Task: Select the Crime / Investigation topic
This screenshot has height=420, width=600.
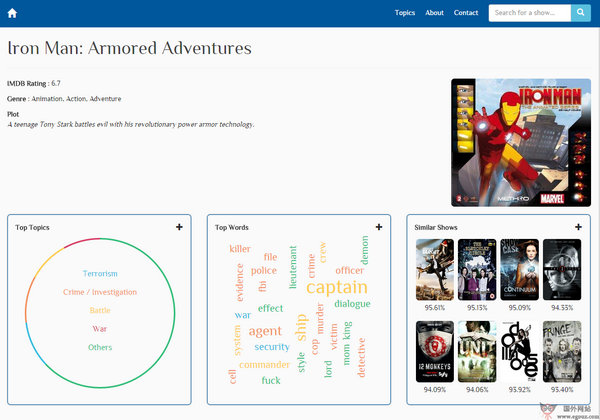Action: [100, 292]
